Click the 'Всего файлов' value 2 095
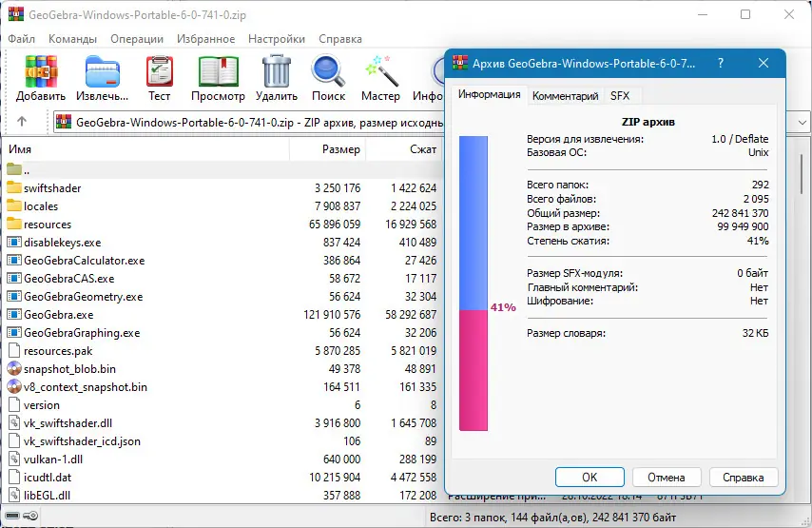This screenshot has height=528, width=812. point(756,199)
